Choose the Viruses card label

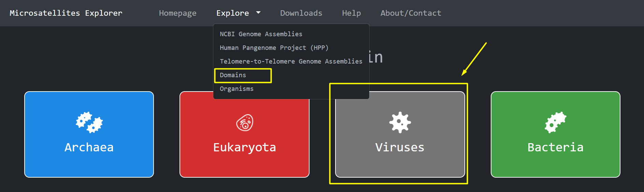pyautogui.click(x=400, y=147)
